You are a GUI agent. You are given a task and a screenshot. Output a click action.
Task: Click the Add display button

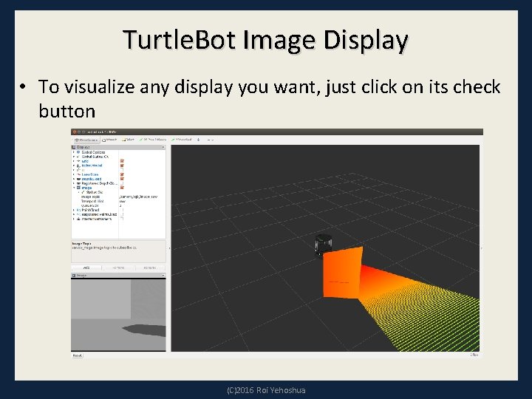[86, 267]
